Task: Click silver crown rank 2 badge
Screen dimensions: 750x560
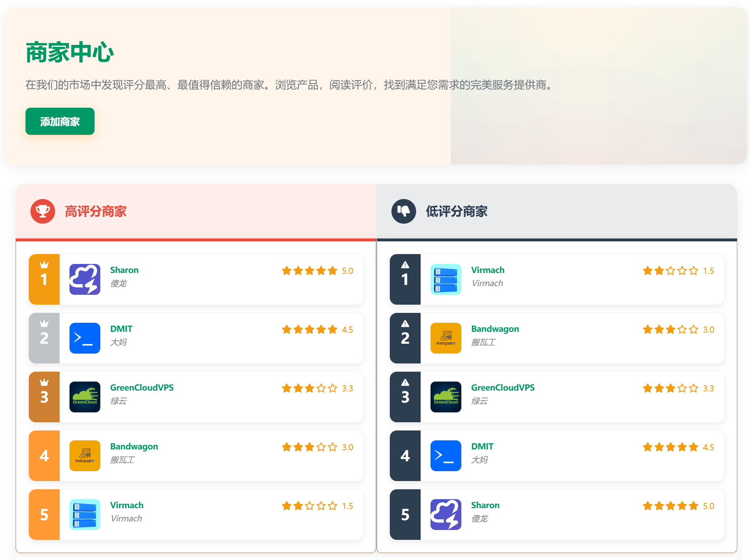Action: (44, 338)
